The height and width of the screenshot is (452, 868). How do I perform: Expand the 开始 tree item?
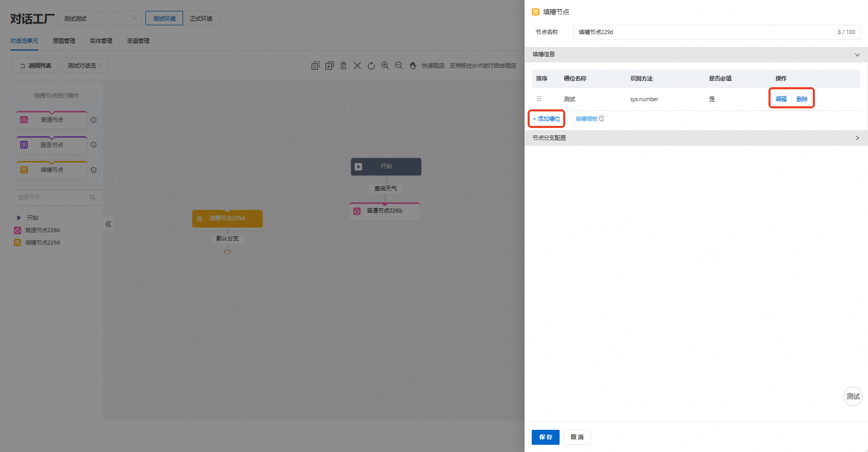[x=19, y=218]
